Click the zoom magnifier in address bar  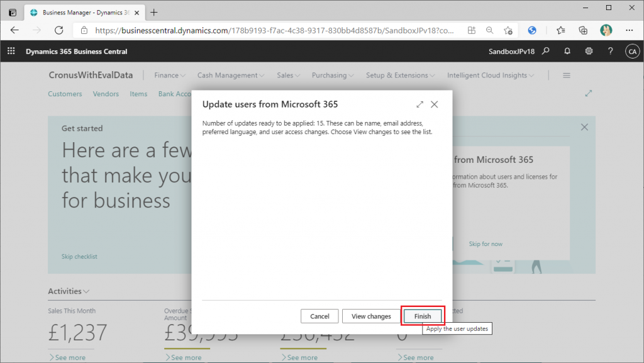pyautogui.click(x=489, y=30)
